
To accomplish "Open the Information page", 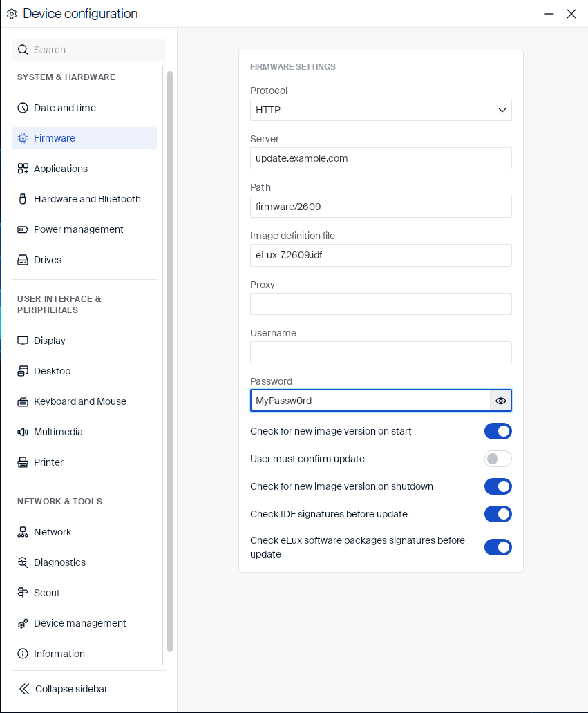I will click(84, 654).
